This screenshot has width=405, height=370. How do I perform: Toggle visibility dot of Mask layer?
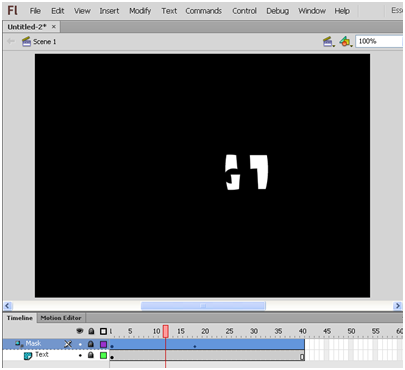(80, 344)
